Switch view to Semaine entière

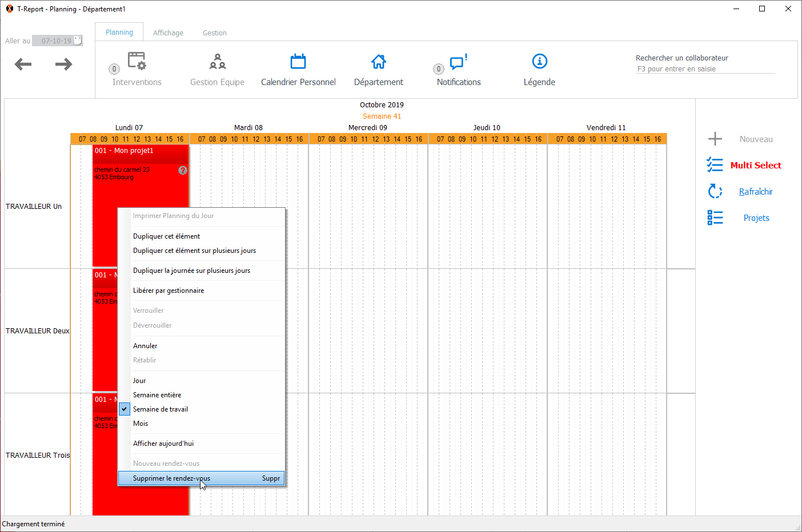(x=157, y=395)
